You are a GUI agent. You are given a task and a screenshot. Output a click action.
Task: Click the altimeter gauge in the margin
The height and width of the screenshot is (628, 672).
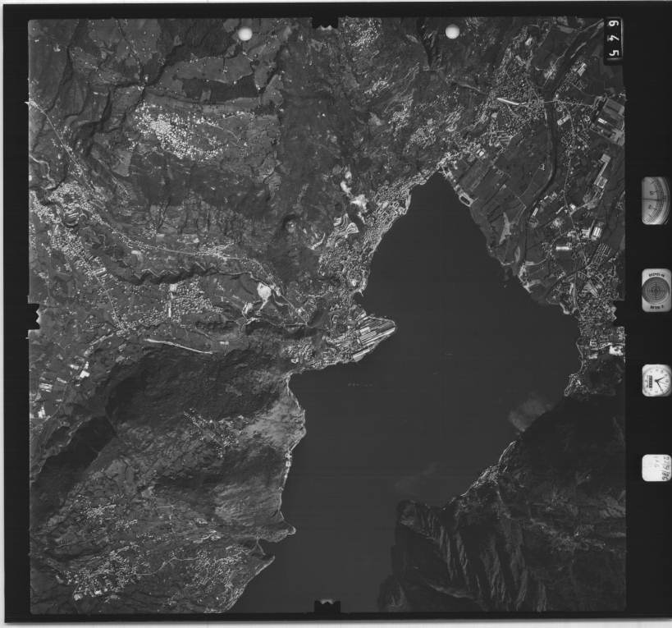click(x=656, y=200)
